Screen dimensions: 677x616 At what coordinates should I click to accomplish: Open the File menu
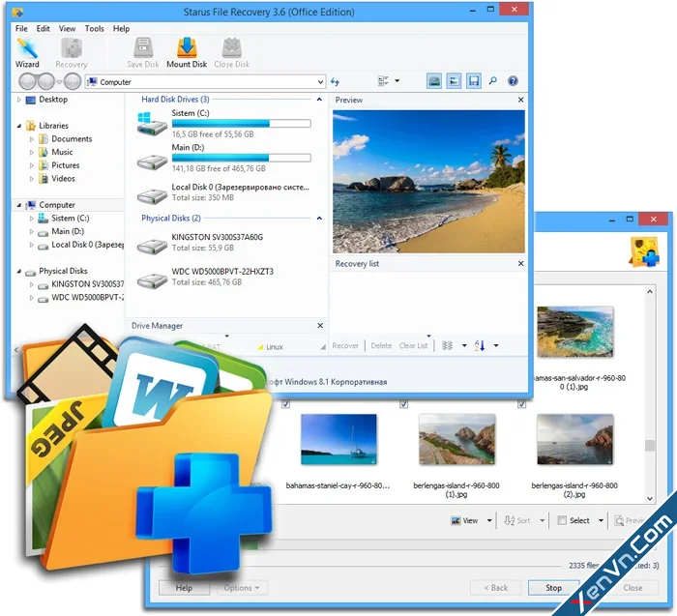tap(21, 28)
